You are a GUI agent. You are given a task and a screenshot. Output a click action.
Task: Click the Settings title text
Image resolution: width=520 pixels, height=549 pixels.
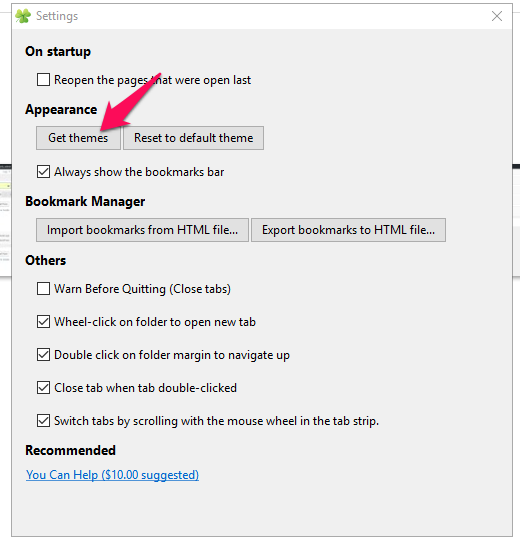57,16
